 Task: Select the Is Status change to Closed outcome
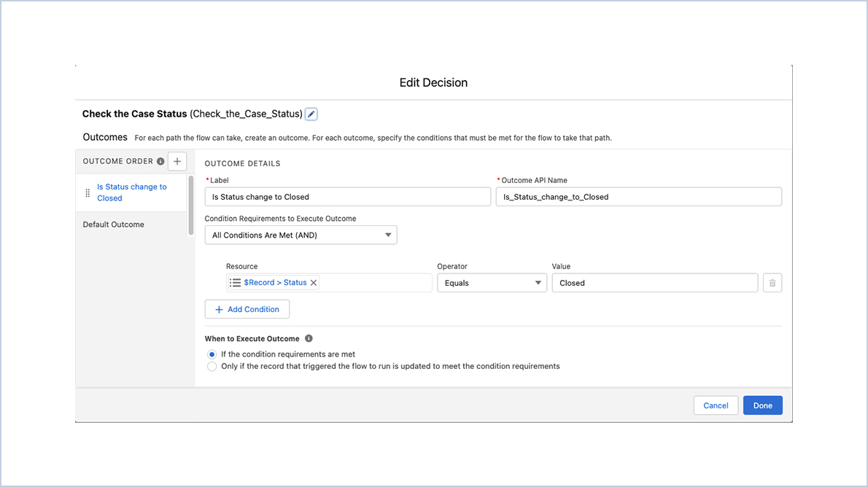point(131,192)
